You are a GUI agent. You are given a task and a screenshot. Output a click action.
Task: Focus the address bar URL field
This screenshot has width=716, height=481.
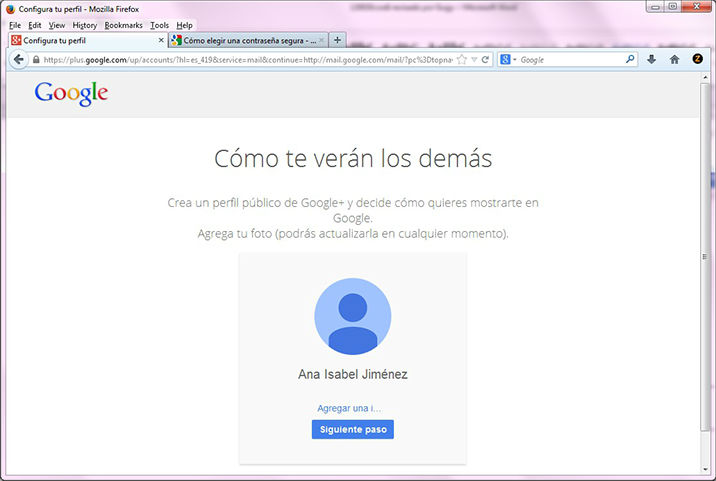(248, 60)
